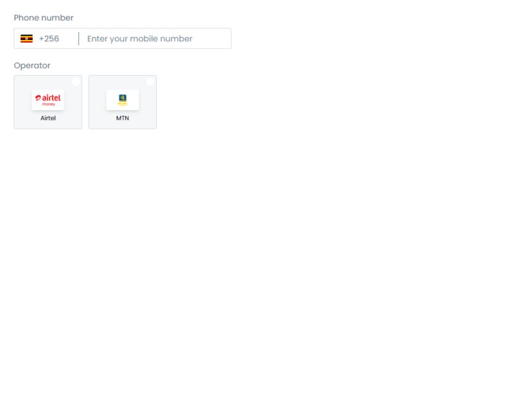Click the "Phone number" field label
This screenshot has width=532, height=399.
tap(43, 18)
